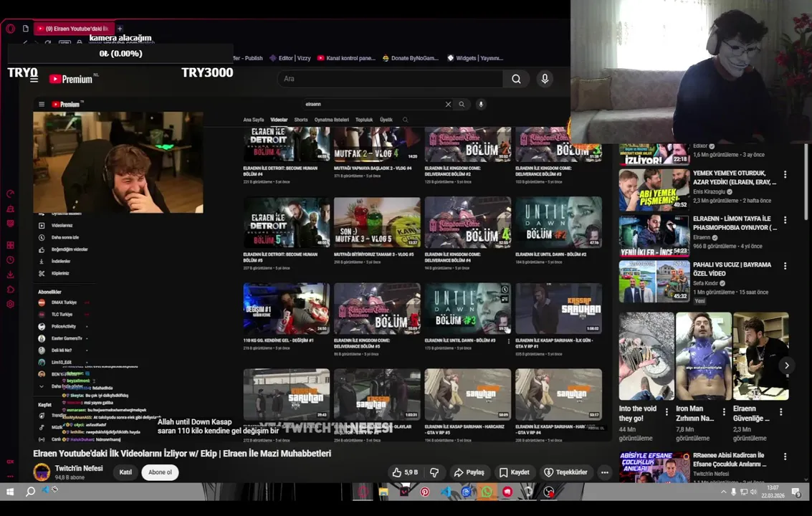Open options for Elraenn Güvenliğe short
Image resolution: width=812 pixels, height=516 pixels.
[x=781, y=412]
